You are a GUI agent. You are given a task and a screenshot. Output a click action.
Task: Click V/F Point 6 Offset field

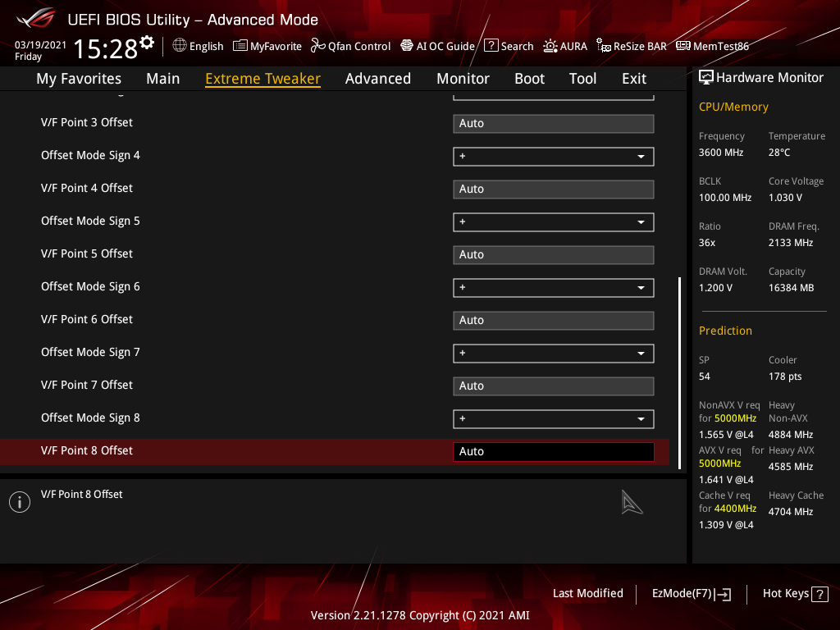(x=554, y=321)
